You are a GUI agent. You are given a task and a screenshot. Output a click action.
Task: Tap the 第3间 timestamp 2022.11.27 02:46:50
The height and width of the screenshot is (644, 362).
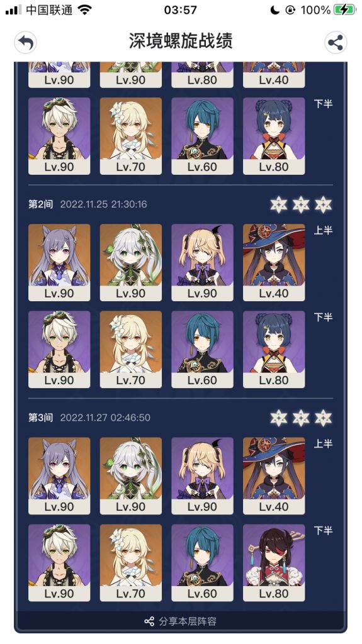point(105,418)
